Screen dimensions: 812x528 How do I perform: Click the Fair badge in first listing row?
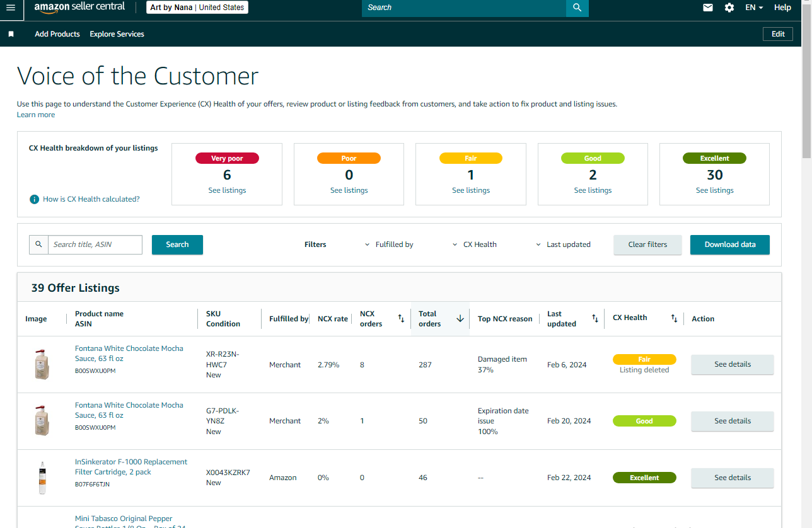pyautogui.click(x=644, y=359)
